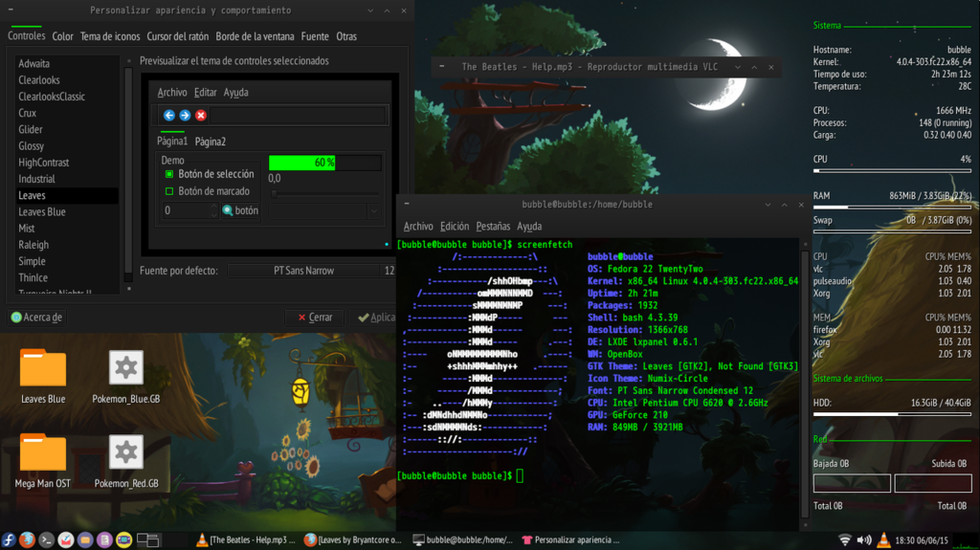Click the blue back arrow in preview toolbar

168,115
